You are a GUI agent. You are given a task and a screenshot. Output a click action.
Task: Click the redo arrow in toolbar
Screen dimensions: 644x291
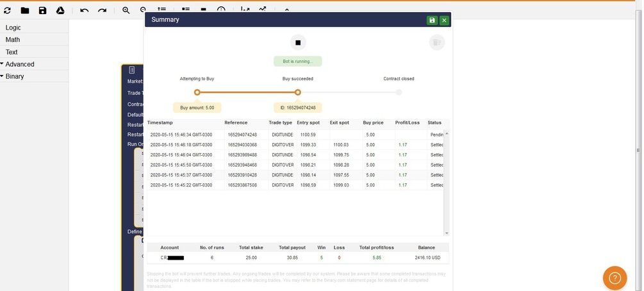pyautogui.click(x=103, y=11)
